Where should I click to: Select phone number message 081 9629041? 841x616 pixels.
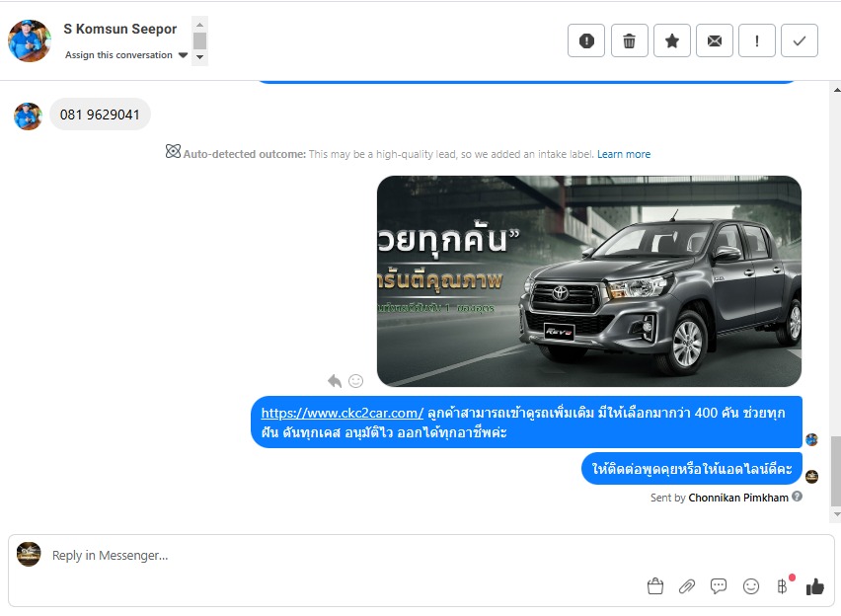[100, 115]
